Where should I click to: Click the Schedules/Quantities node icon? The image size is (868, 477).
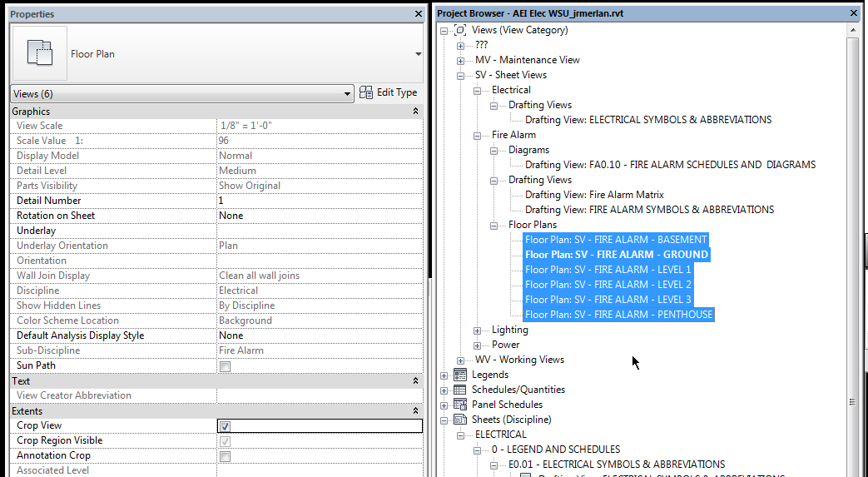[459, 390]
